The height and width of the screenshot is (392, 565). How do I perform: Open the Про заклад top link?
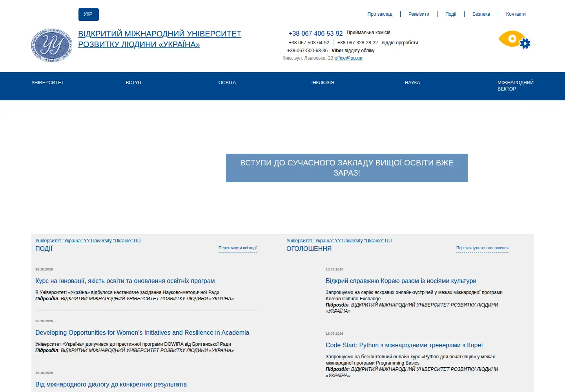coord(380,14)
